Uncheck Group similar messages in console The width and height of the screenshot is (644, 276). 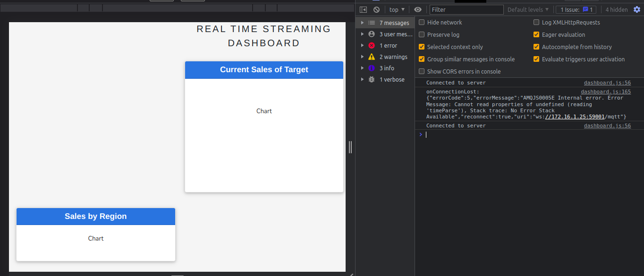tap(422, 59)
